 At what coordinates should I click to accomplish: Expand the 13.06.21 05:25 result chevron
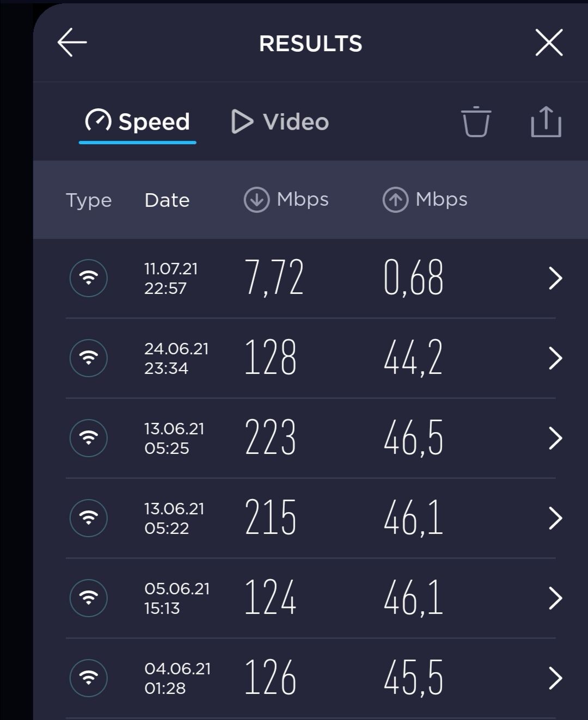point(555,438)
